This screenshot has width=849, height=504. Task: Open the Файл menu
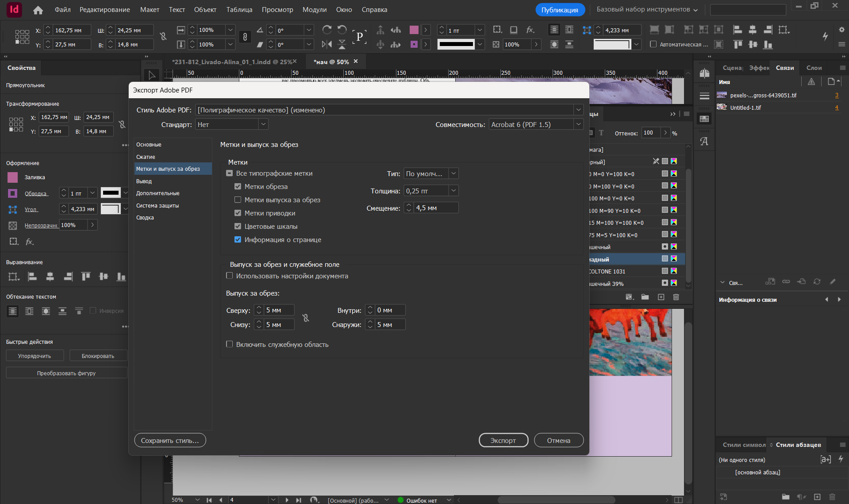tap(63, 10)
